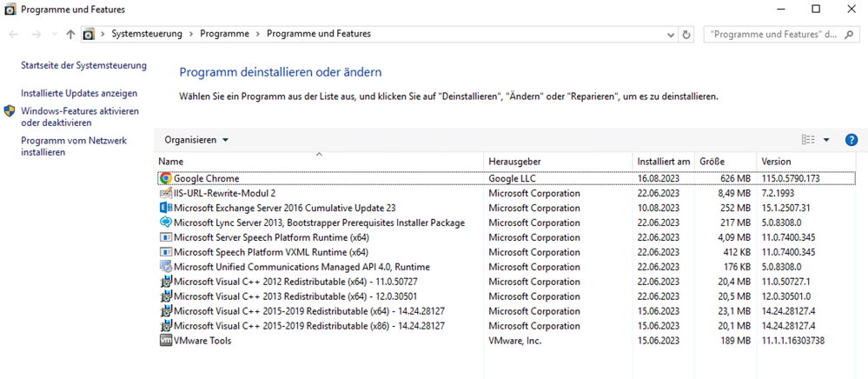This screenshot has height=379, width=868.
Task: Sort by Größe column header
Action: click(x=726, y=162)
